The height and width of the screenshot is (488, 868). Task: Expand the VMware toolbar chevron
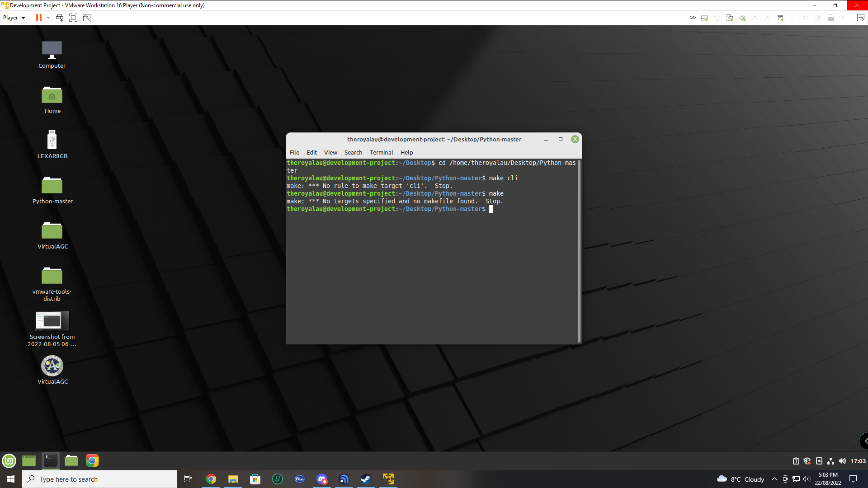(692, 18)
